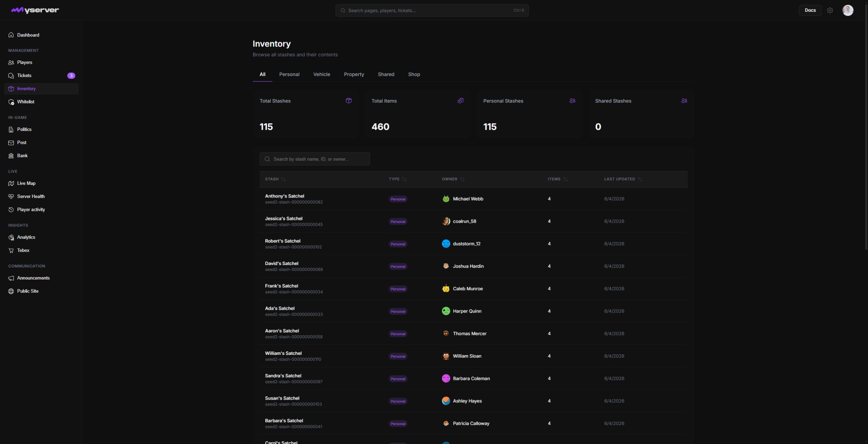Switch to the Personal tab
This screenshot has height=444, width=868.
click(289, 75)
